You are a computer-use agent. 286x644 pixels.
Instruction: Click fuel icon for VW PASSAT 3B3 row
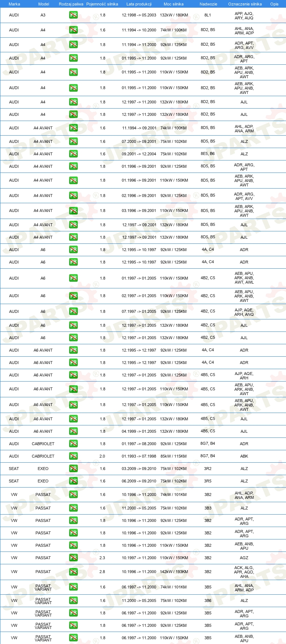73,508
